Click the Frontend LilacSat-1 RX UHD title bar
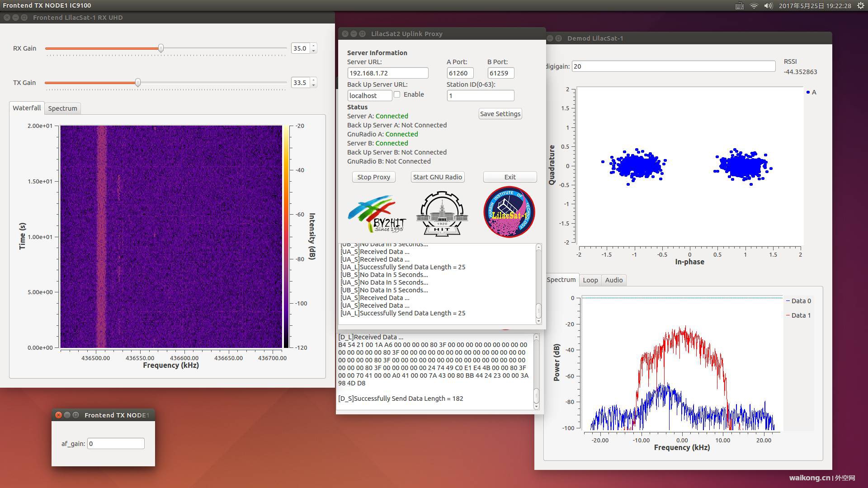 [x=167, y=18]
